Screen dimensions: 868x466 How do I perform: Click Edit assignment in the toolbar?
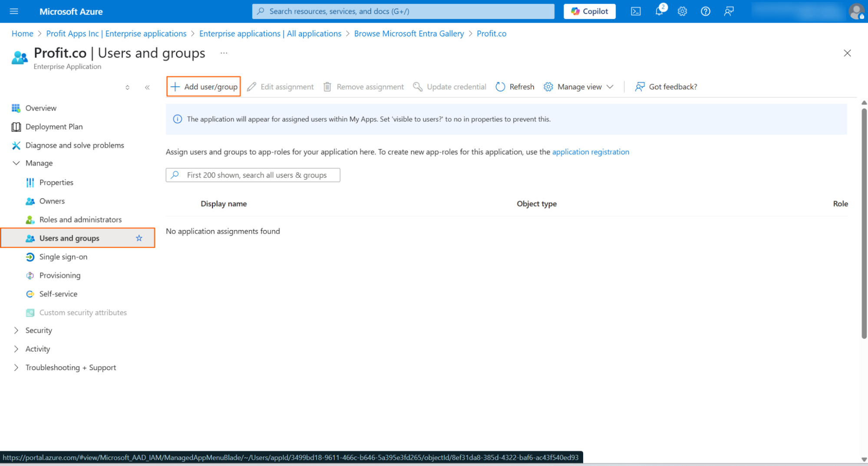(280, 87)
